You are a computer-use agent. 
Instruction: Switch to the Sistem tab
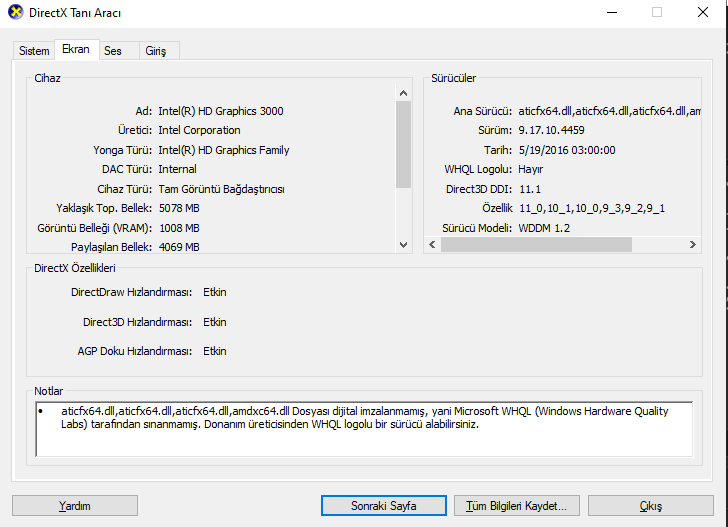[x=34, y=51]
